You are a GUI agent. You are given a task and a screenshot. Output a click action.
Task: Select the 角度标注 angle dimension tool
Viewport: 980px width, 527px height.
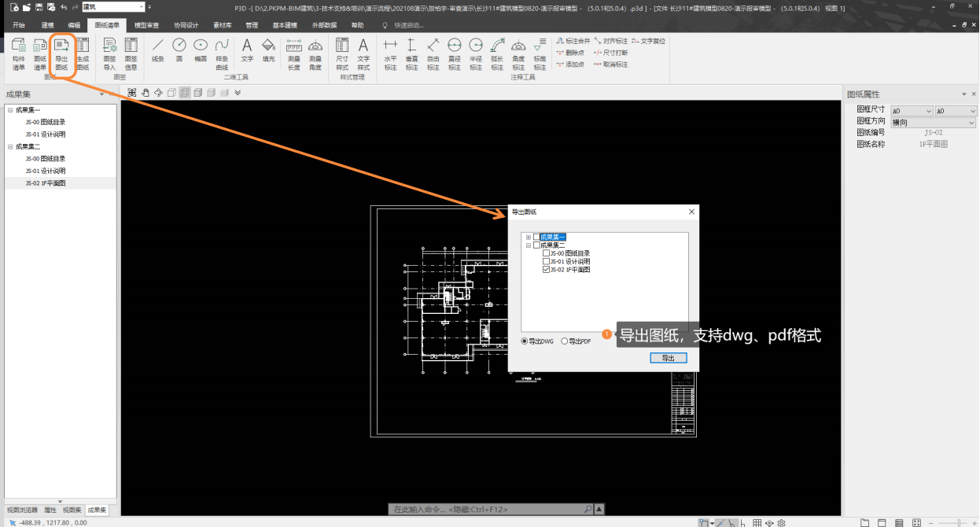[518, 53]
